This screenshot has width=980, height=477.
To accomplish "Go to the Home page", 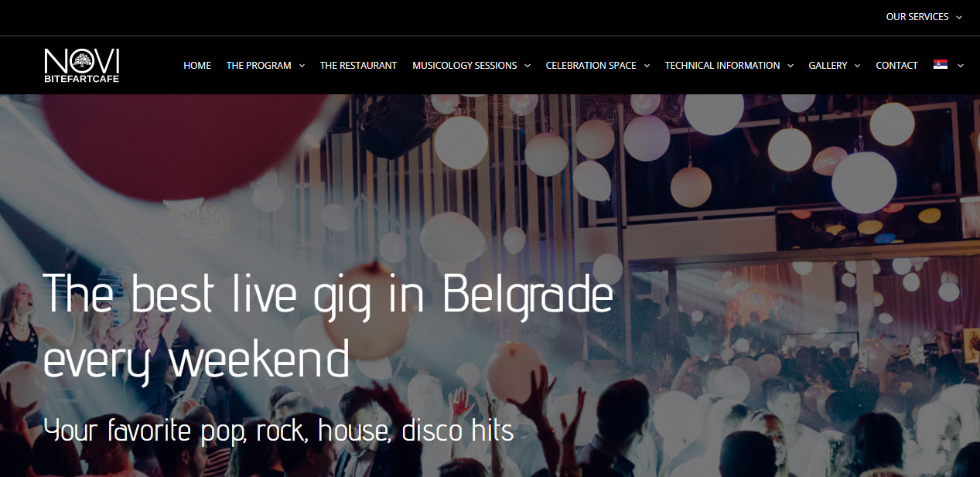I will (x=197, y=66).
